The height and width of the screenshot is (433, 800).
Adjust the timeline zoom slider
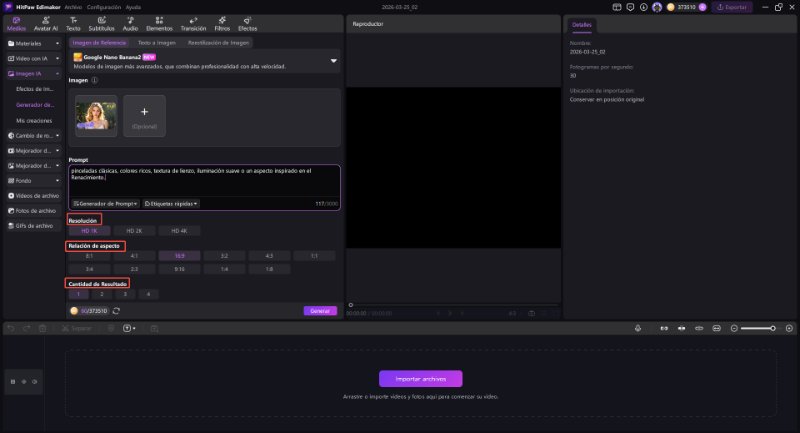click(x=772, y=328)
